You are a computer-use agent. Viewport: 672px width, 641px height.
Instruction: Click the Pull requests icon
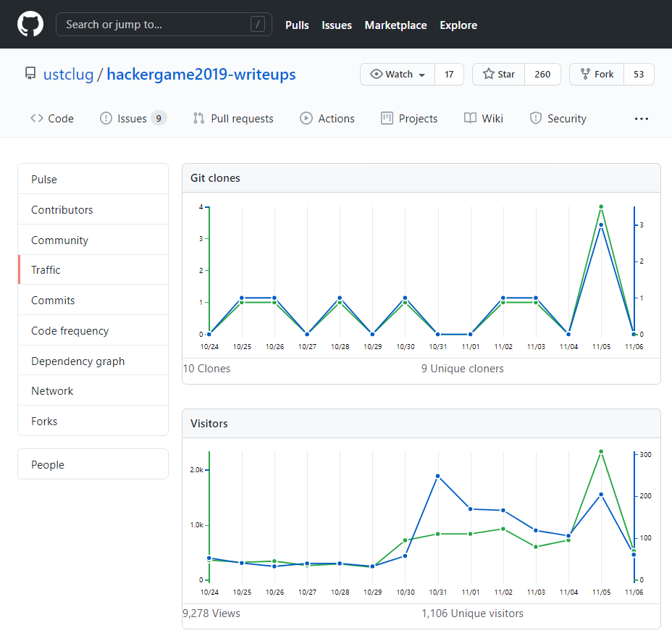(198, 118)
